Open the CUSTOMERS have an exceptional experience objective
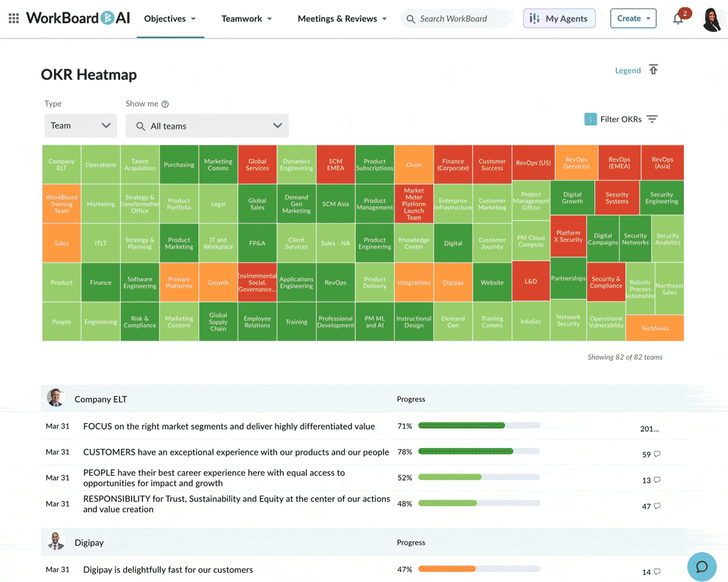 coord(236,452)
